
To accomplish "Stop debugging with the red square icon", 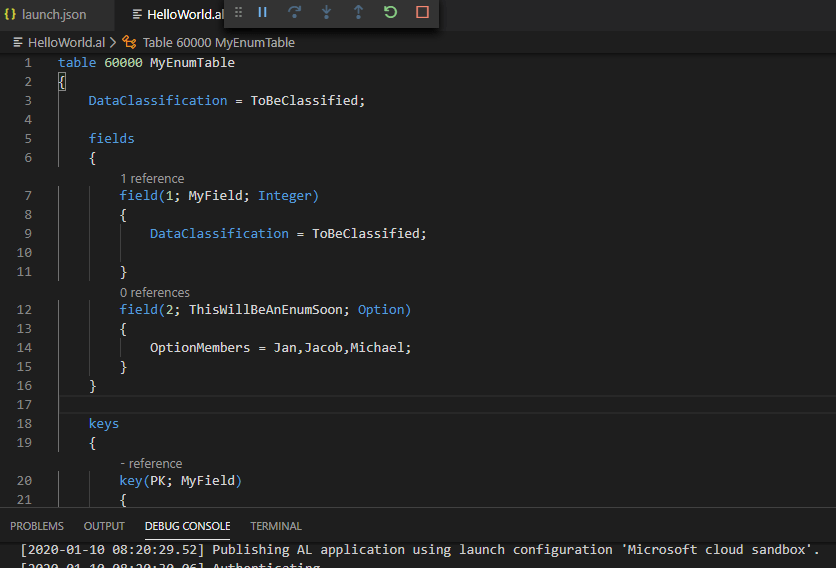I will click(x=422, y=12).
